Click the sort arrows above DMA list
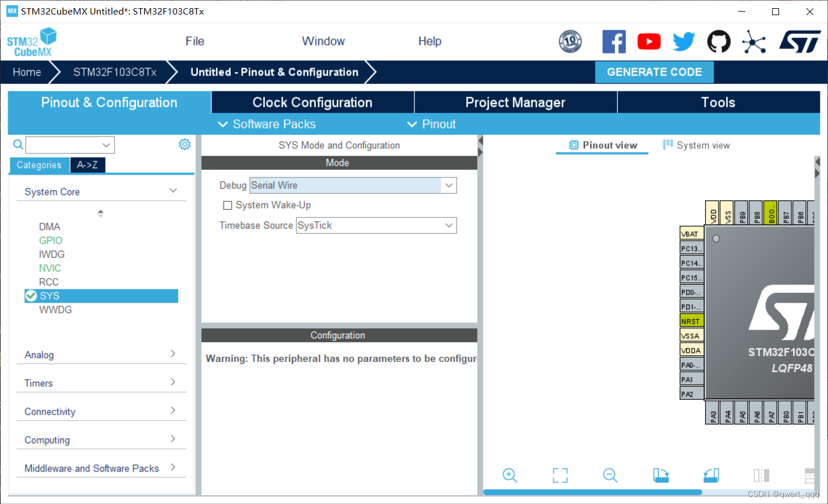Image resolution: width=828 pixels, height=504 pixels. click(x=100, y=214)
